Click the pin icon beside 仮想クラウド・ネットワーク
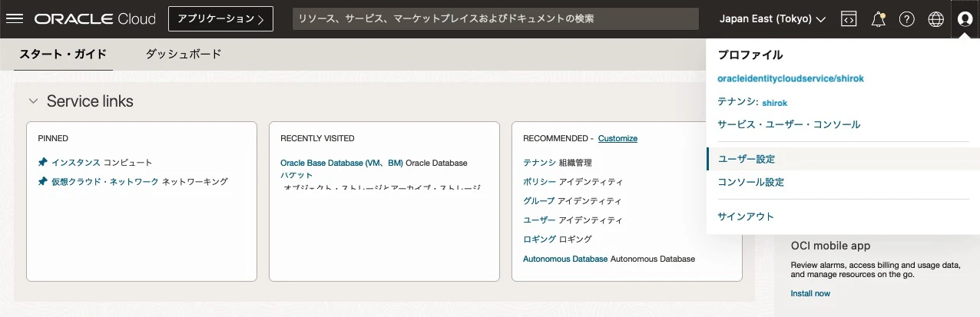The width and height of the screenshot is (980, 317). click(x=42, y=181)
